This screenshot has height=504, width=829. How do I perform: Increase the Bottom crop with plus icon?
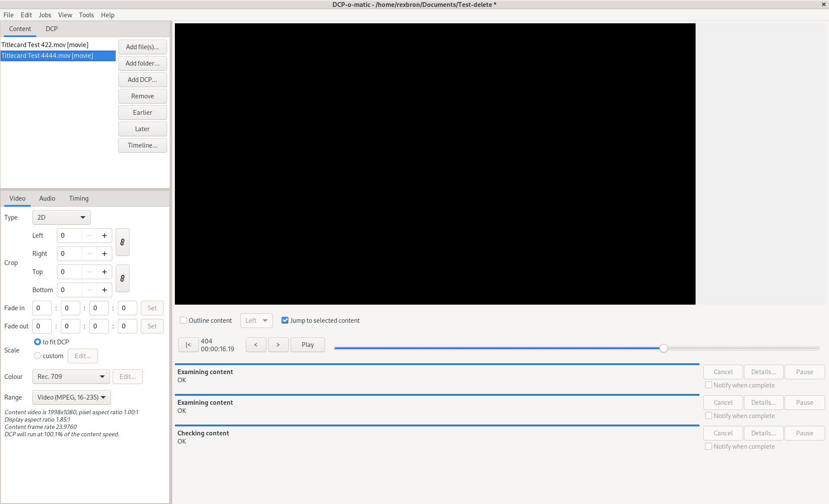(104, 290)
